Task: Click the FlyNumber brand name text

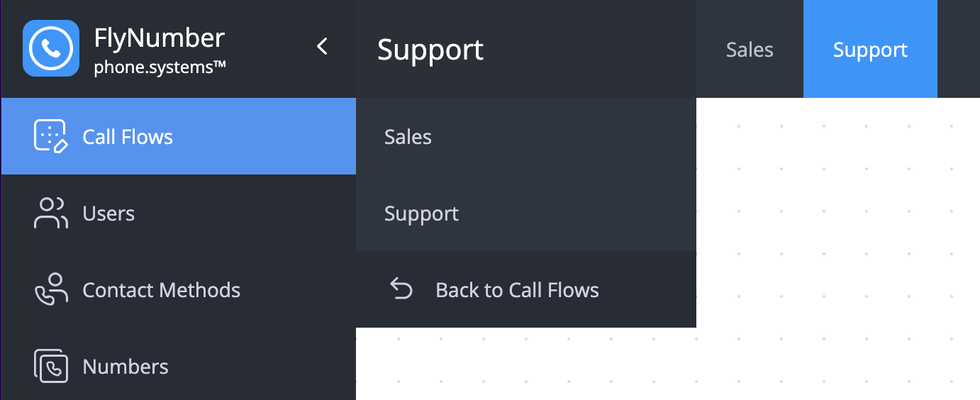Action: [160, 37]
